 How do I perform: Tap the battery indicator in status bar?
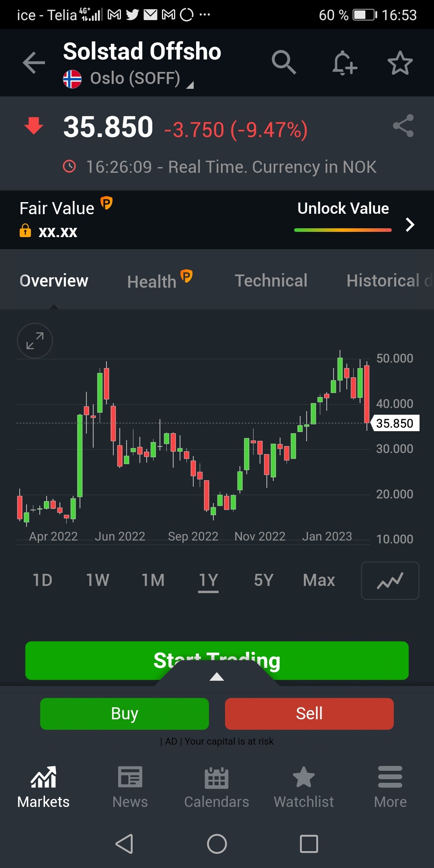tap(365, 15)
